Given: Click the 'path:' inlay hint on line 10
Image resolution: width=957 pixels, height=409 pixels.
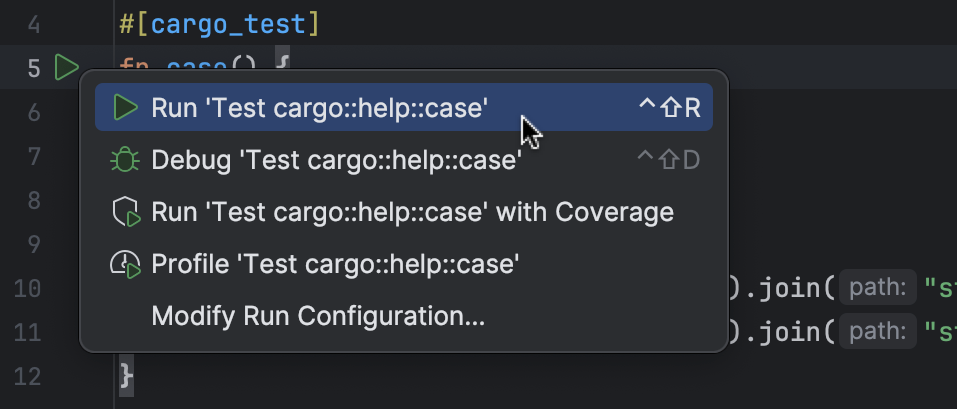Looking at the screenshot, I should 877,289.
